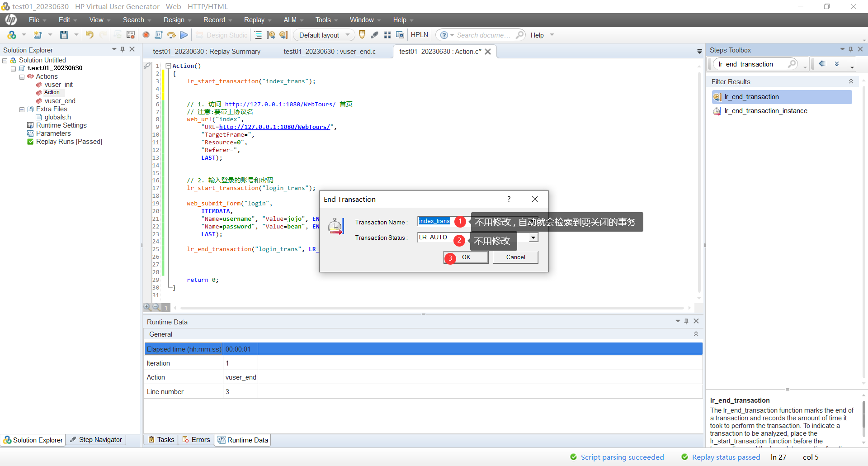Open the Solution Explorer panel options dropdown arrow
Screen dimensions: 868x466
coord(114,49)
